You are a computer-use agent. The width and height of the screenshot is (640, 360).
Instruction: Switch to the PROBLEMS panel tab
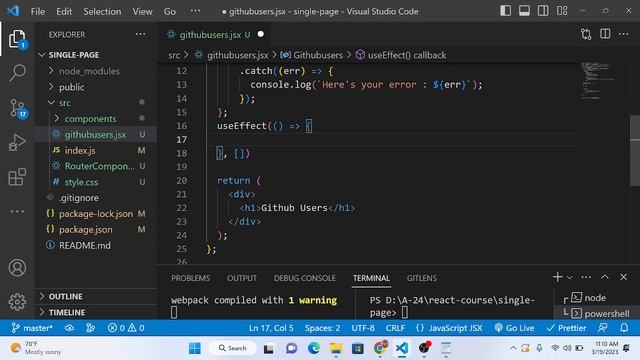point(191,278)
